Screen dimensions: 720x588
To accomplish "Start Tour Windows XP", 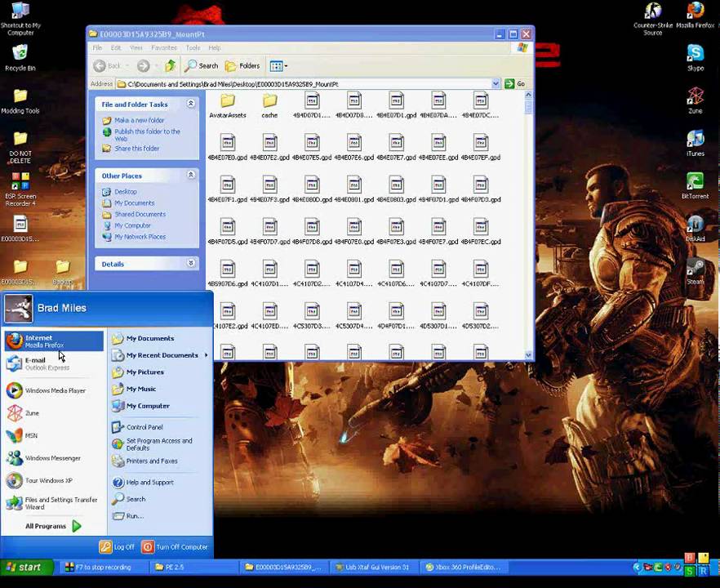I will click(54, 480).
